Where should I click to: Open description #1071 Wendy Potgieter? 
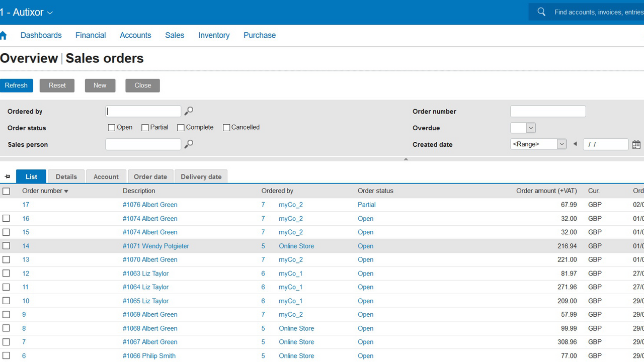(156, 246)
